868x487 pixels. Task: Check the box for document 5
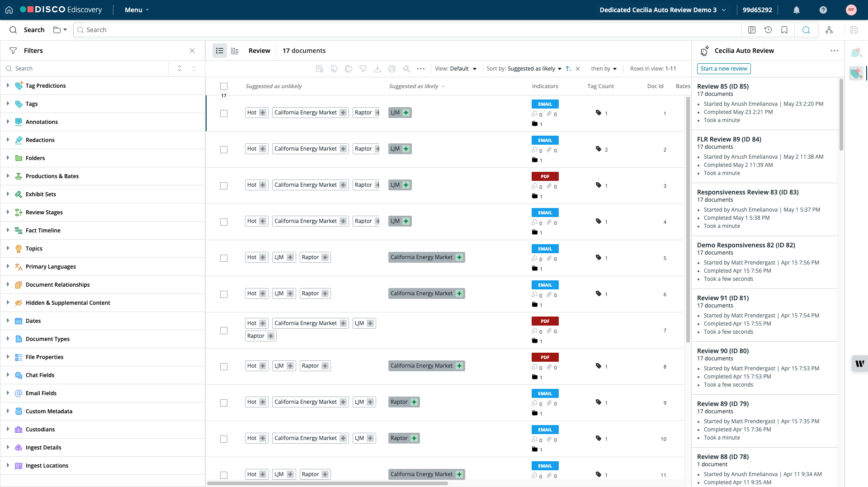[x=224, y=258]
